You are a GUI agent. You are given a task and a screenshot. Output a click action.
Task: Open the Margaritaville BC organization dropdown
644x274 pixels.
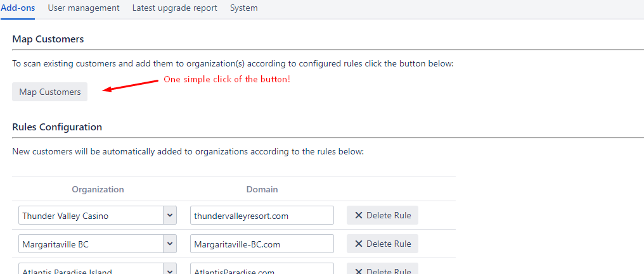pyautogui.click(x=169, y=244)
